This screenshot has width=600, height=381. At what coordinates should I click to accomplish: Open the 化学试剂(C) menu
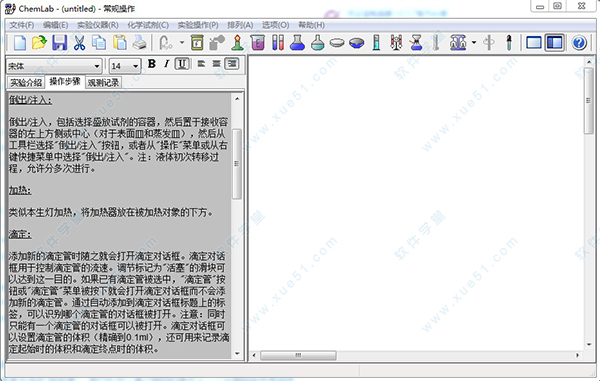(x=148, y=25)
